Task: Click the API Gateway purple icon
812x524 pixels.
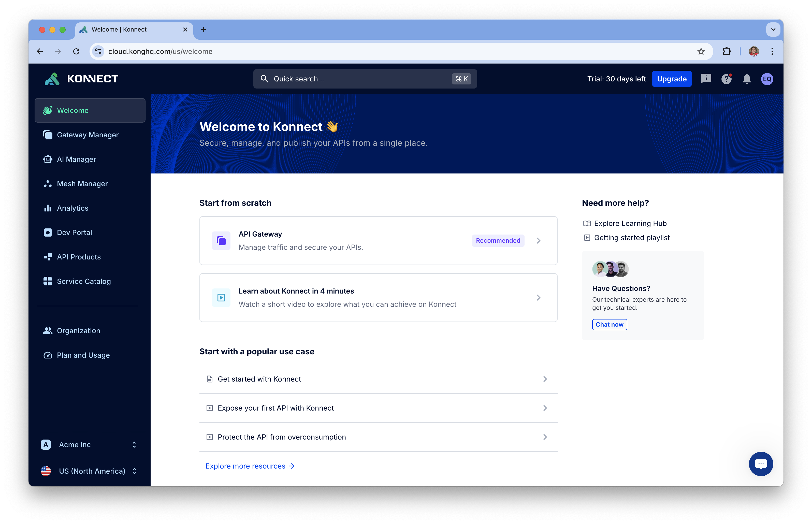Action: pyautogui.click(x=221, y=241)
